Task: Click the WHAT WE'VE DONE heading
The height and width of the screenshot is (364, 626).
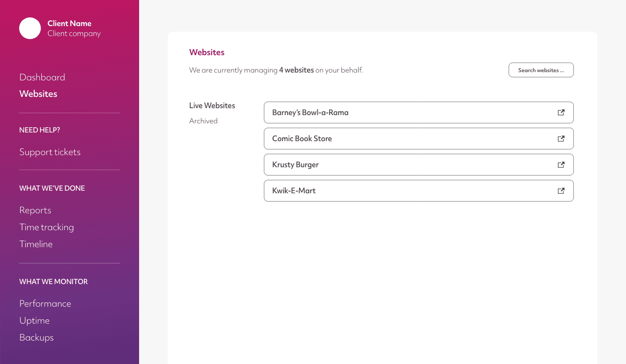Action: tap(52, 188)
